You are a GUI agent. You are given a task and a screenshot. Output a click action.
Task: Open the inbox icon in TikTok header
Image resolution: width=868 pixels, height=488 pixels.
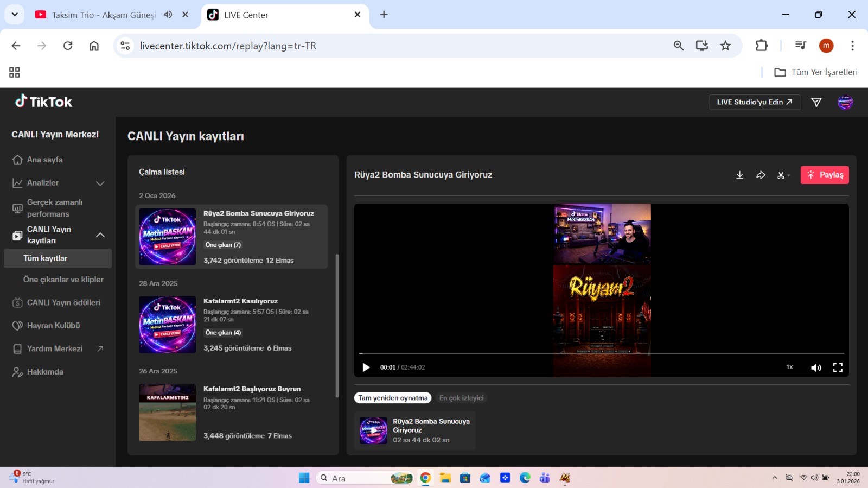click(x=816, y=102)
